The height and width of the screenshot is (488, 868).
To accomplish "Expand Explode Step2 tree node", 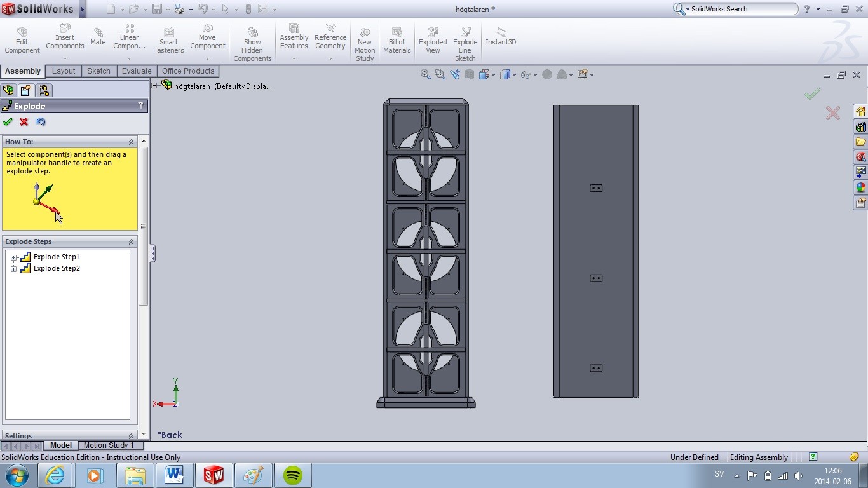I will 13,269.
